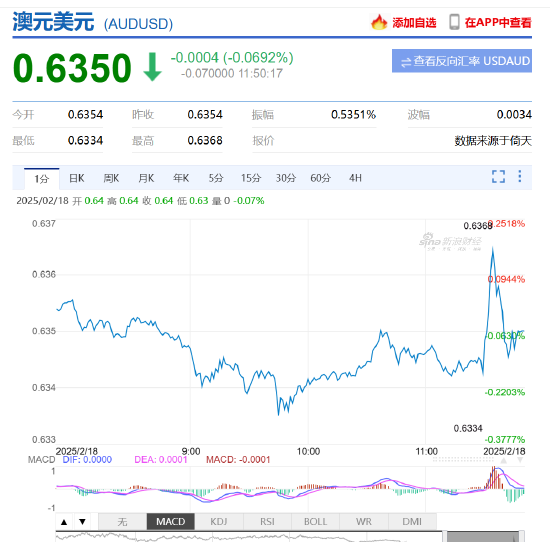Choose the BOLL indicator
This screenshot has width=550, height=542.
tap(315, 522)
